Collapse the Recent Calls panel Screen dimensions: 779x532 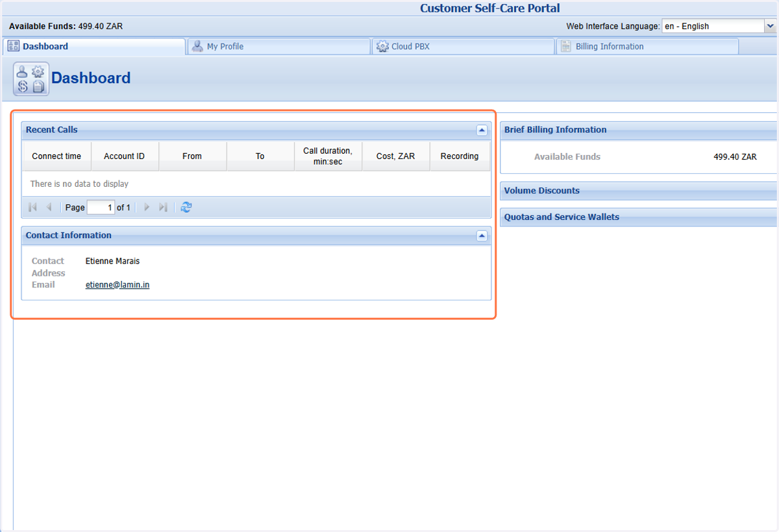[482, 130]
